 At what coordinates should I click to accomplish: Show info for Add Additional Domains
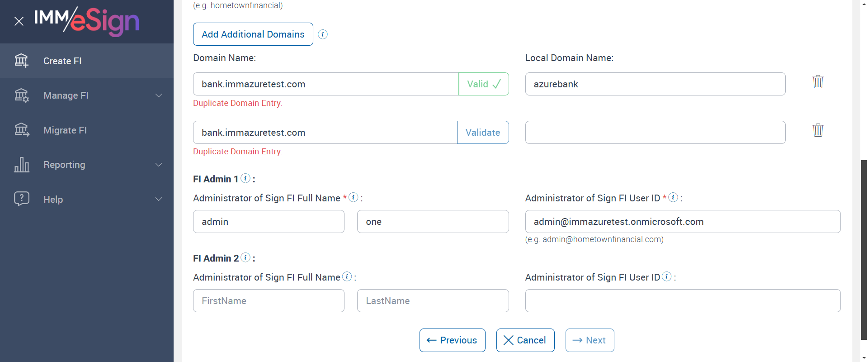(x=323, y=34)
